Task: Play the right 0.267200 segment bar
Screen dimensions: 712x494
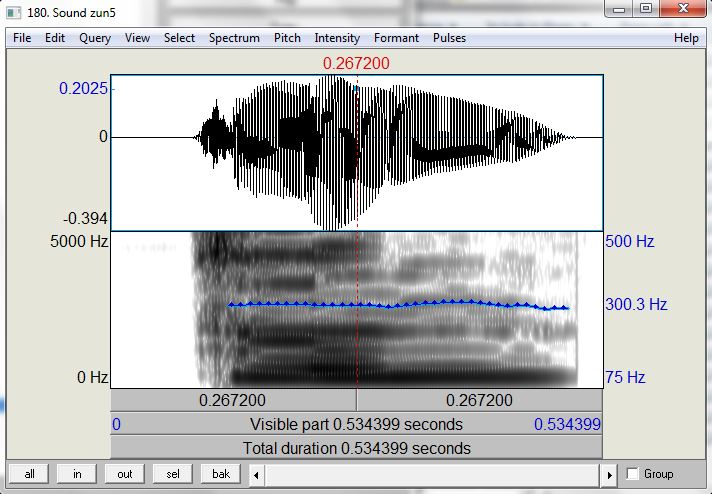Action: tap(480, 400)
